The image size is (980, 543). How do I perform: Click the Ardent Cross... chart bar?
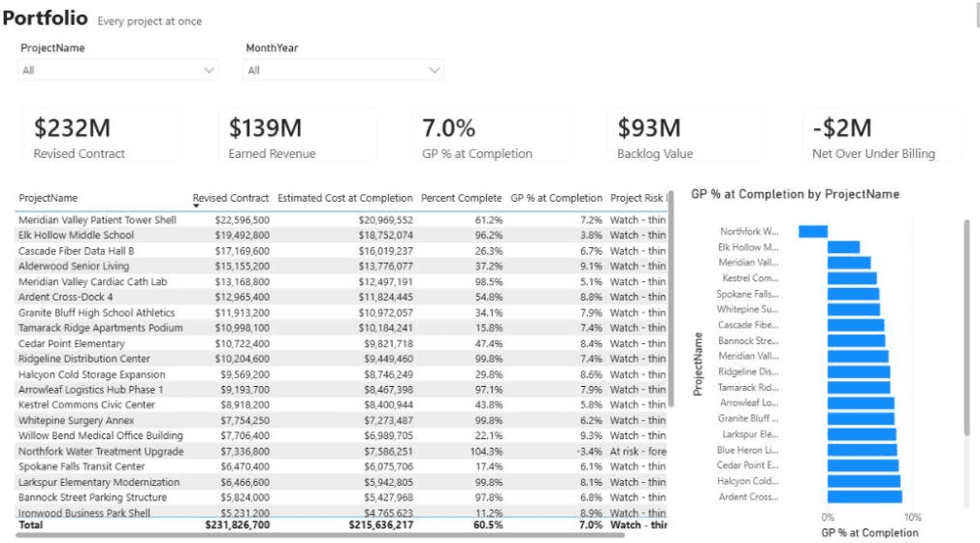[x=865, y=496]
